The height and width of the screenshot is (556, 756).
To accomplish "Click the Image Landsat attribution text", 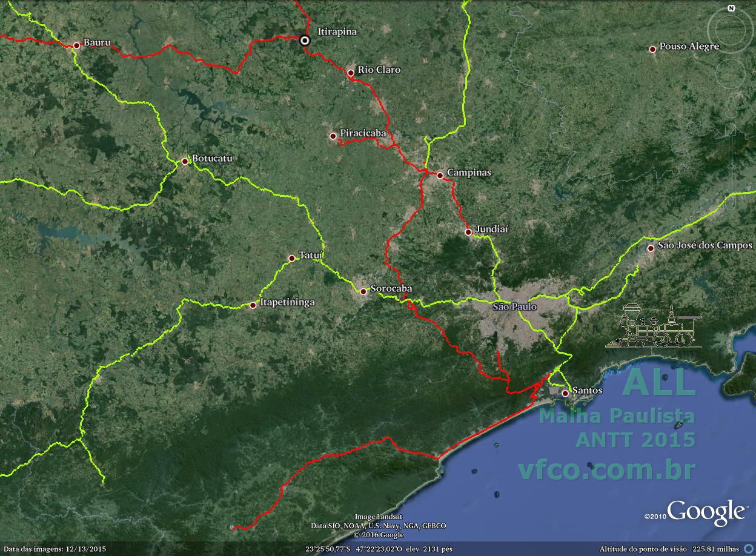I will point(379,517).
